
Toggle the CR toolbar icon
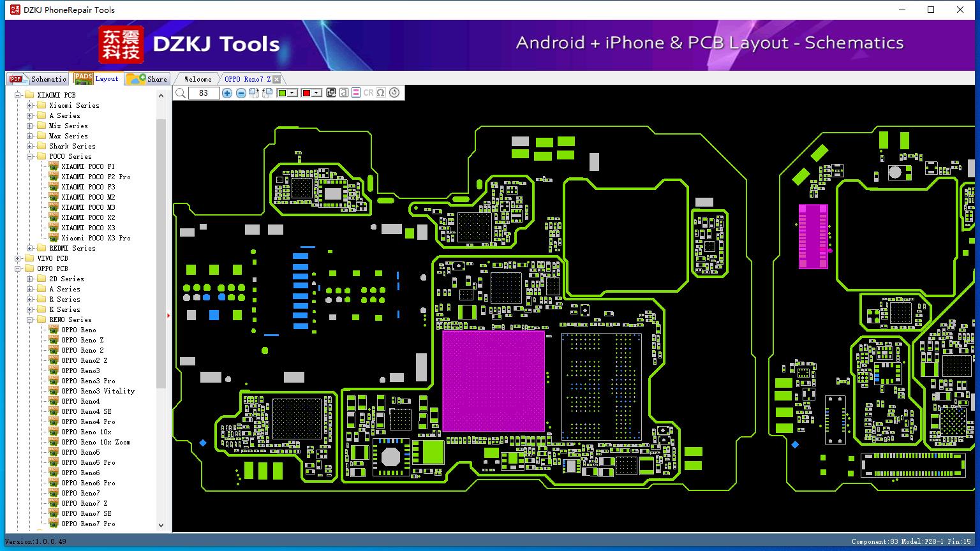[x=368, y=93]
